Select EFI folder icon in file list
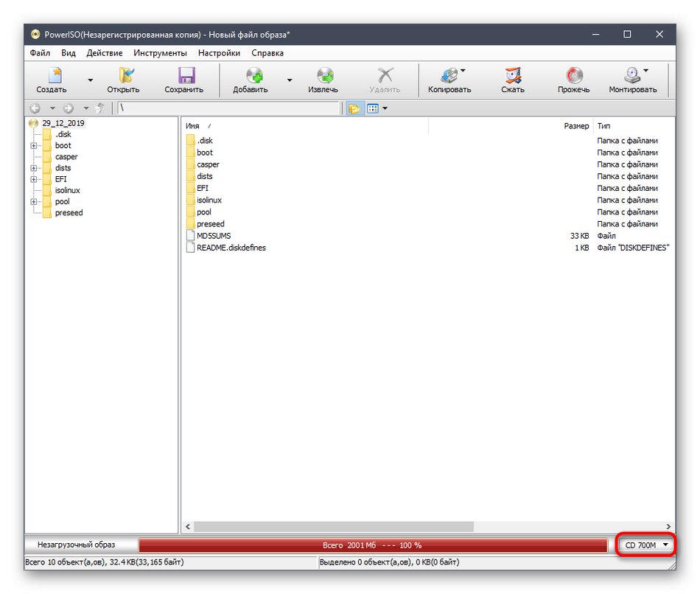Screen dimensions: 700x594 [x=191, y=188]
